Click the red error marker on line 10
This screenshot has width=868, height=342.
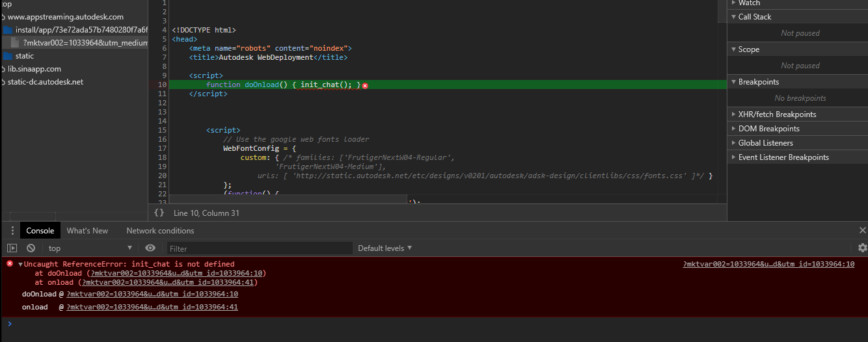tap(365, 85)
